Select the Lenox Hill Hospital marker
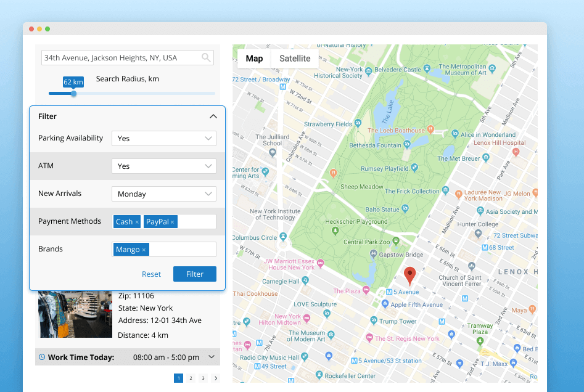The height and width of the screenshot is (392, 584). tap(516, 152)
